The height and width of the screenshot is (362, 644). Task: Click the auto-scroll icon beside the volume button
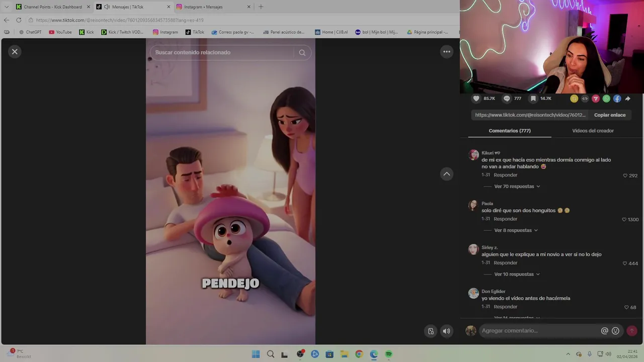tap(431, 331)
